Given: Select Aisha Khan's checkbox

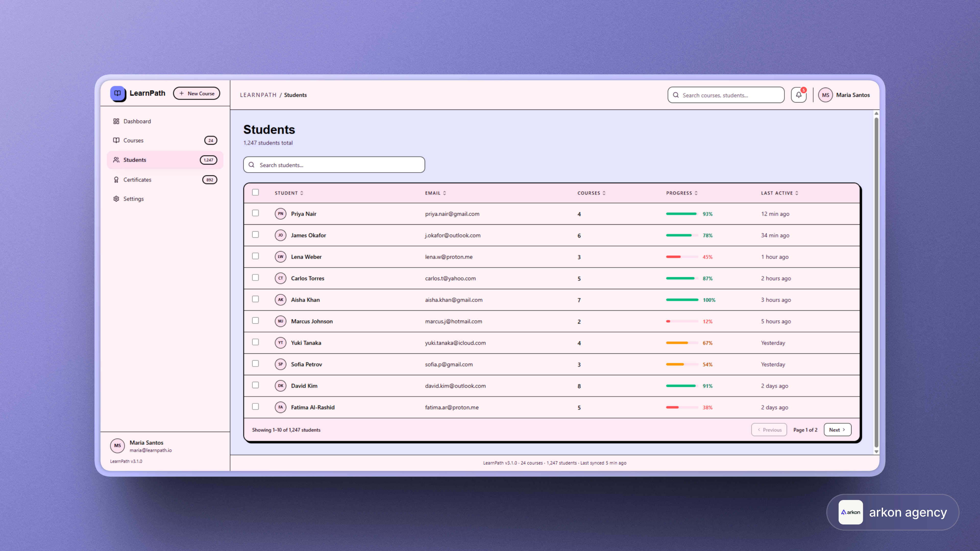Looking at the screenshot, I should [x=255, y=299].
